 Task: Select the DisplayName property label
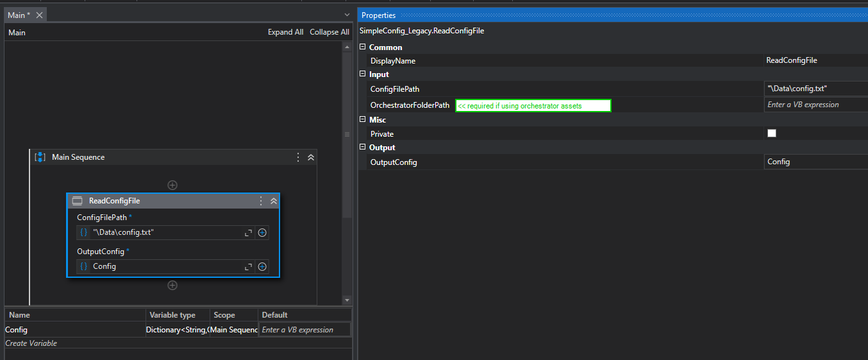393,61
